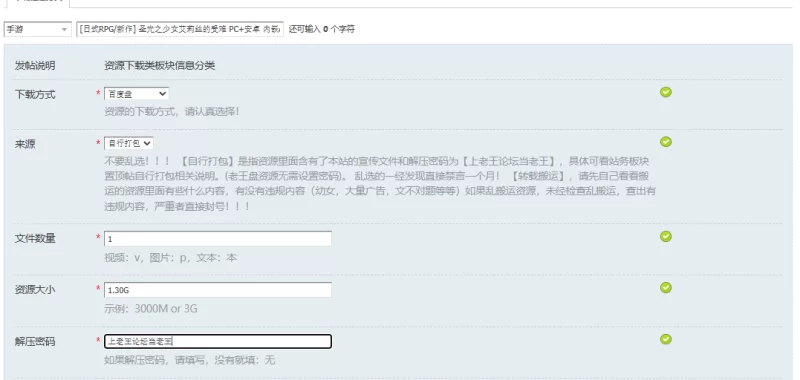Click green checkmark icon for 解压密码
The image size is (800, 380).
point(666,340)
